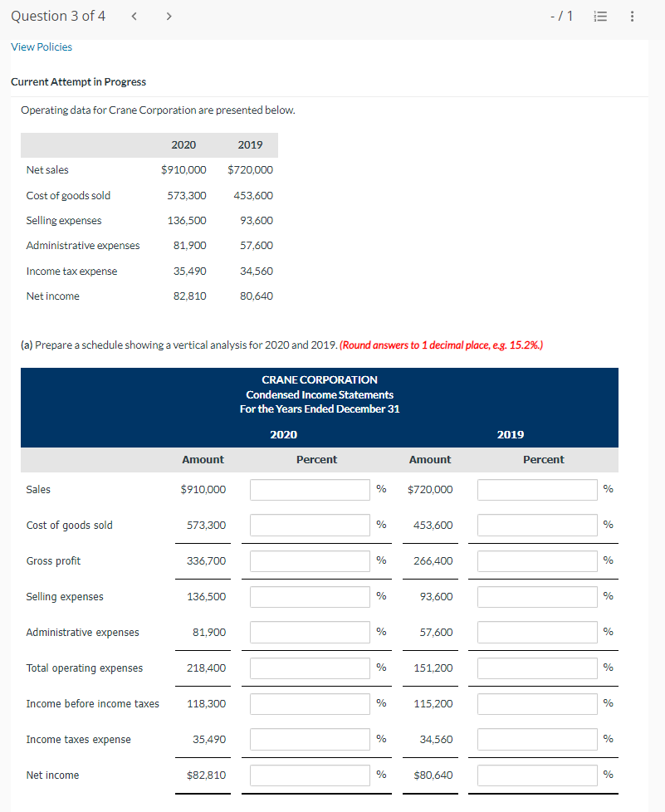Click the Net income 2020 percent field

click(x=310, y=775)
